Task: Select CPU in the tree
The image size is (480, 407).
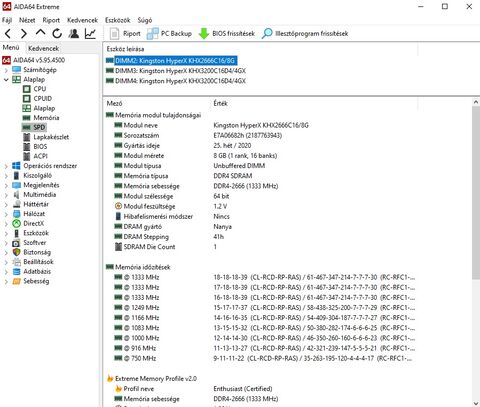Action: [39, 89]
